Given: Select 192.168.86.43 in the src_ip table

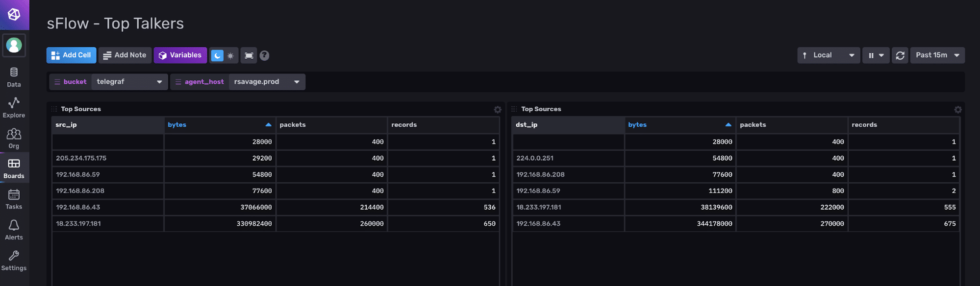Looking at the screenshot, I should coord(78,207).
